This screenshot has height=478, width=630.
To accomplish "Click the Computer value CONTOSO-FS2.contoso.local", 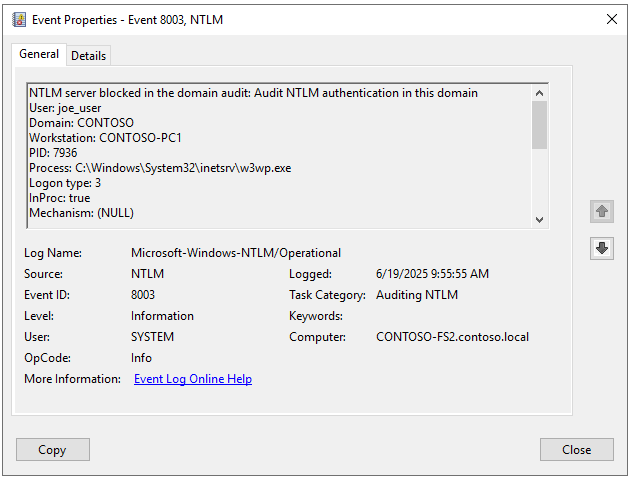I will (x=452, y=337).
